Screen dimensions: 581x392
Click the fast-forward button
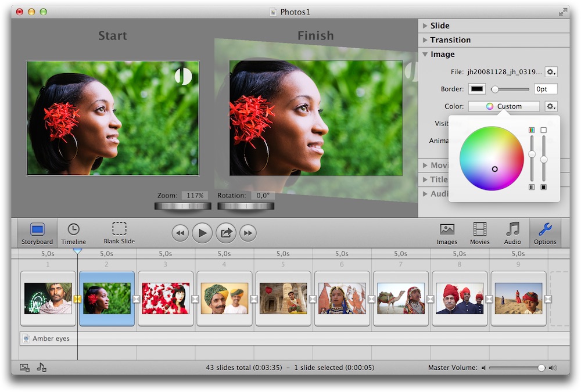pyautogui.click(x=248, y=233)
